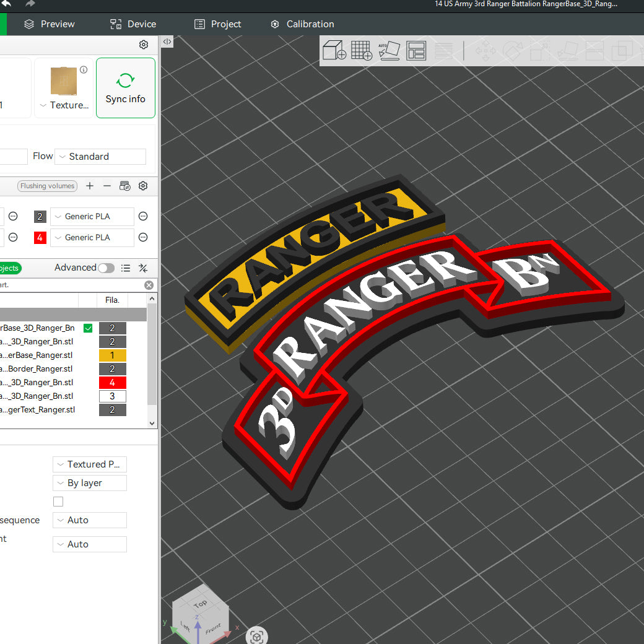Image resolution: width=644 pixels, height=644 pixels.
Task: Click the filament list view icon next to Advanced
Action: coord(126,268)
